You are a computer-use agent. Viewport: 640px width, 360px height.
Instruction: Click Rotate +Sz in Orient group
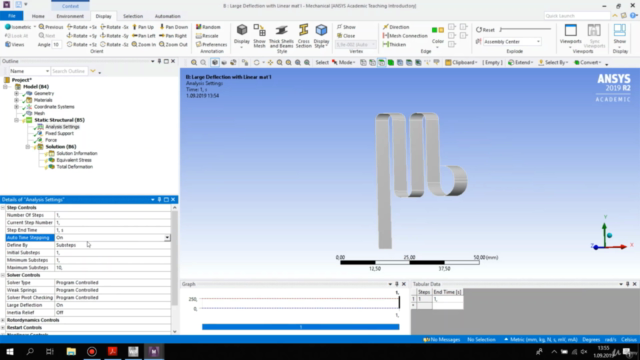tap(82, 44)
